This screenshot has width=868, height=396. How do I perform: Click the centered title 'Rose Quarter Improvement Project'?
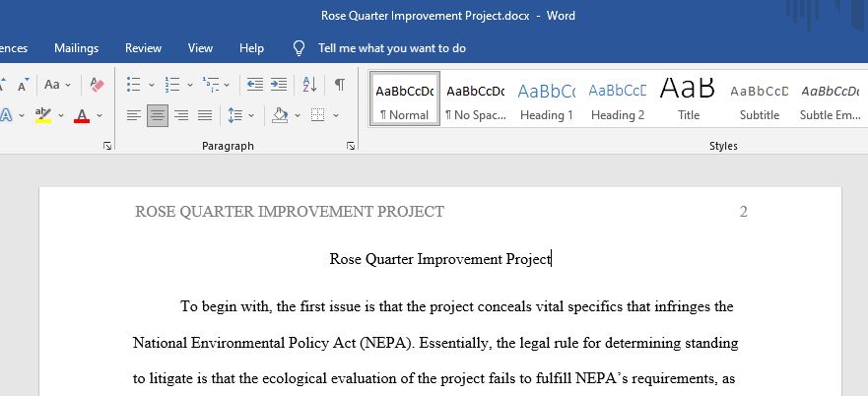coord(440,259)
